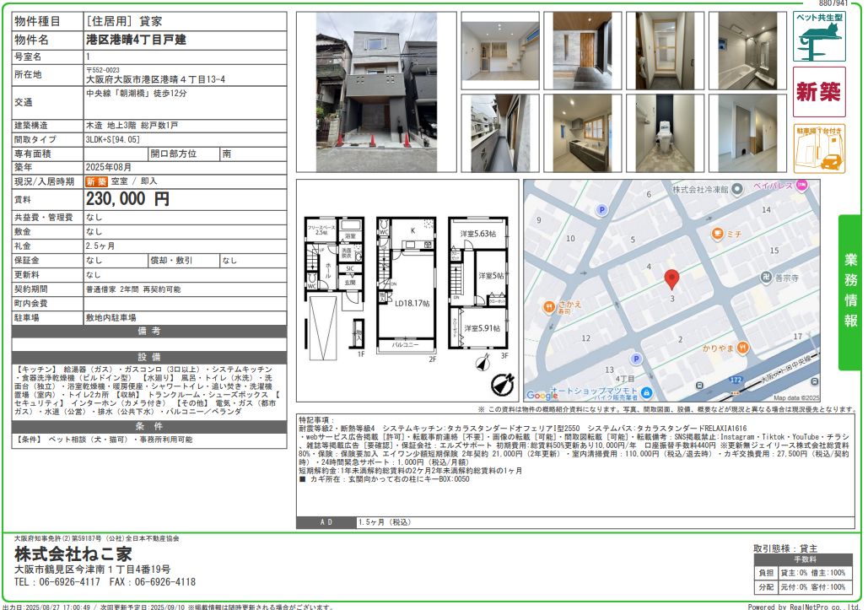Click the 善宗寺 temple marker on map
The image size is (868, 610).
pyautogui.click(x=764, y=276)
